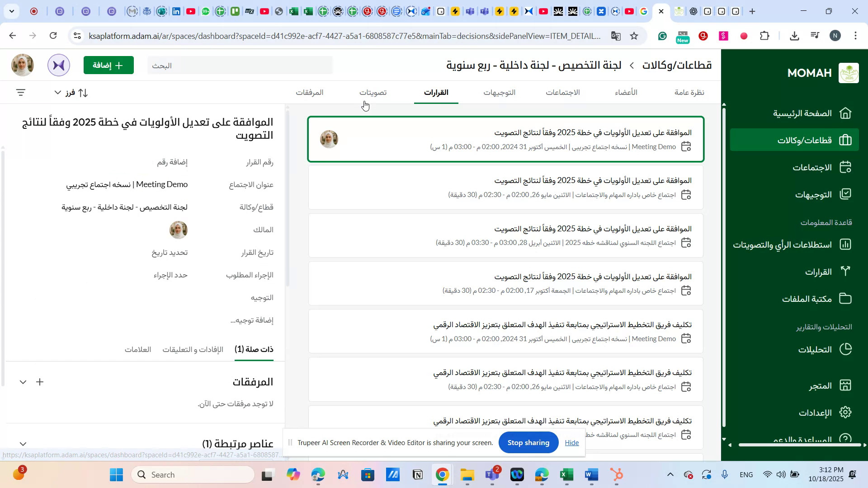Collapse the المرفقات section chevron
Screen dimensions: 868x488
pos(23,382)
